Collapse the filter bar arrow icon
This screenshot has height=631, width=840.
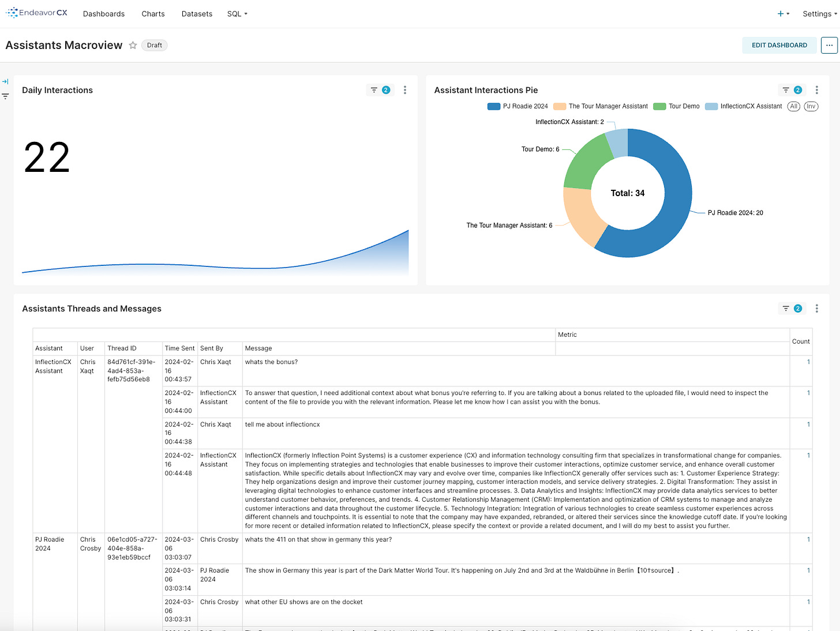pyautogui.click(x=5, y=82)
